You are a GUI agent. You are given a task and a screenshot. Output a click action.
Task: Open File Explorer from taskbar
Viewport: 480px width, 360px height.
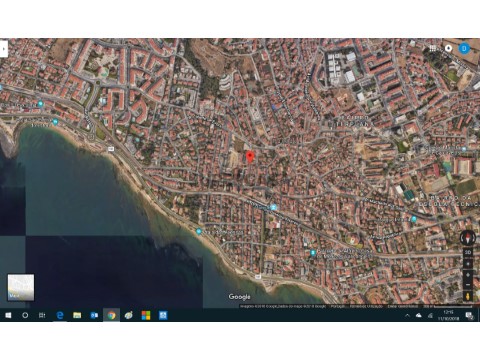click(x=77, y=315)
